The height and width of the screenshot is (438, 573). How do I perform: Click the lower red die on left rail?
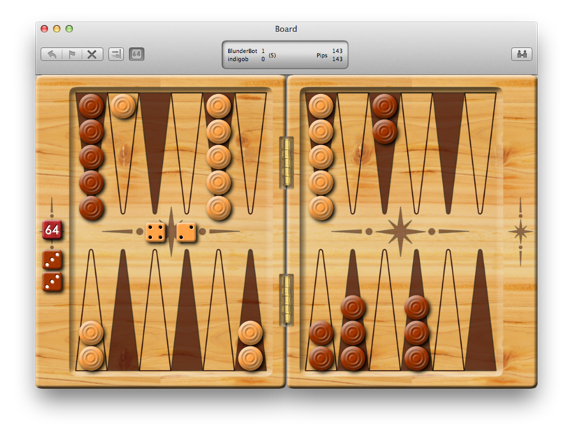click(52, 282)
